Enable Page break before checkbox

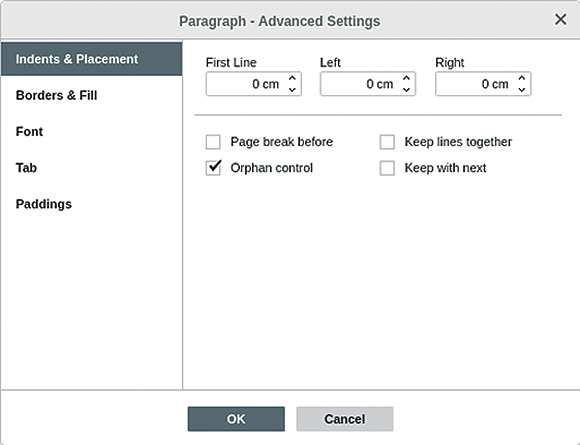(x=213, y=142)
